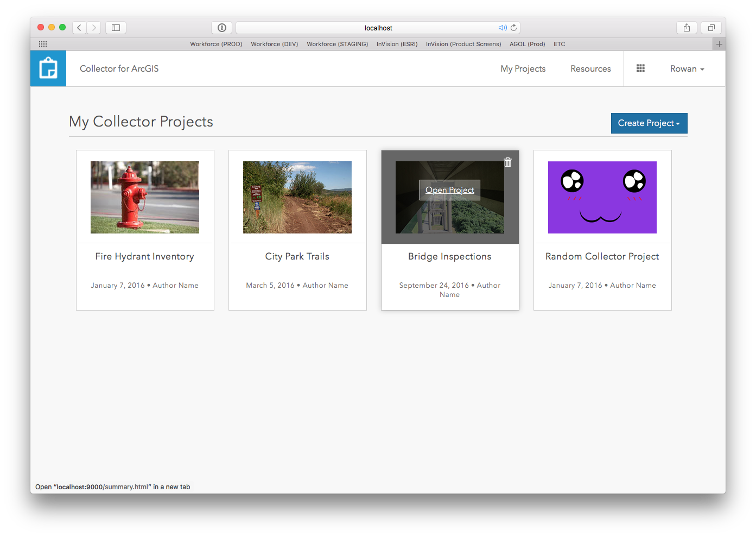This screenshot has width=756, height=537.
Task: Select the Fire Hydrant Inventory thumbnail
Action: pyautogui.click(x=145, y=197)
